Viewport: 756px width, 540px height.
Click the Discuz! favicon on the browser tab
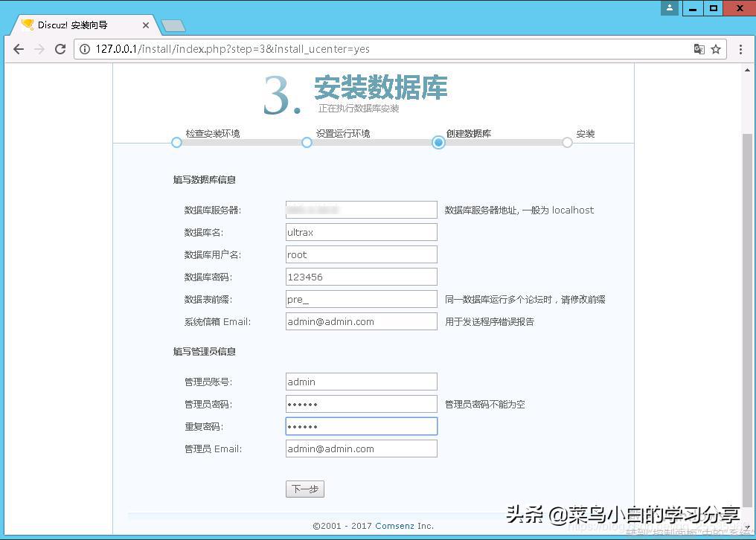coord(28,25)
